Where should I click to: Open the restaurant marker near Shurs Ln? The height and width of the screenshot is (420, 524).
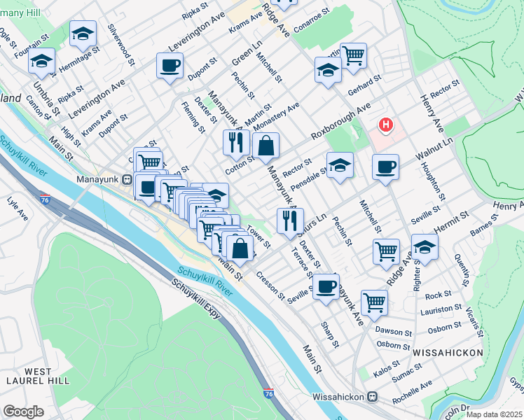coord(291,224)
